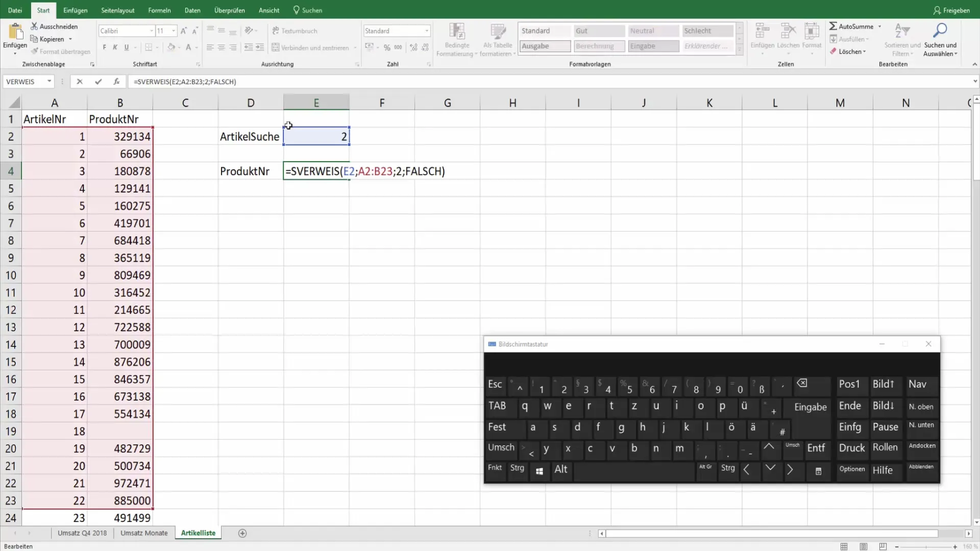980x551 pixels.
Task: Open the Datei menu
Action: (15, 10)
